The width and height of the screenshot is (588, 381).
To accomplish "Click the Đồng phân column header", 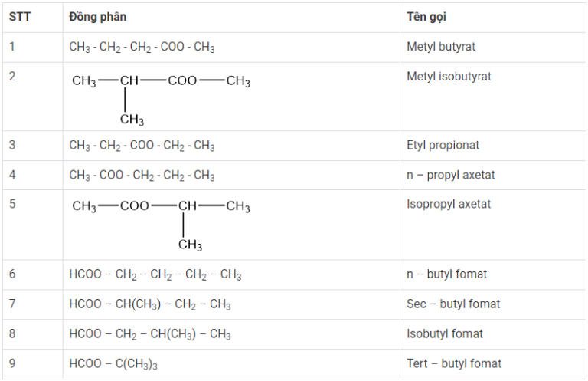I will click(x=98, y=17).
